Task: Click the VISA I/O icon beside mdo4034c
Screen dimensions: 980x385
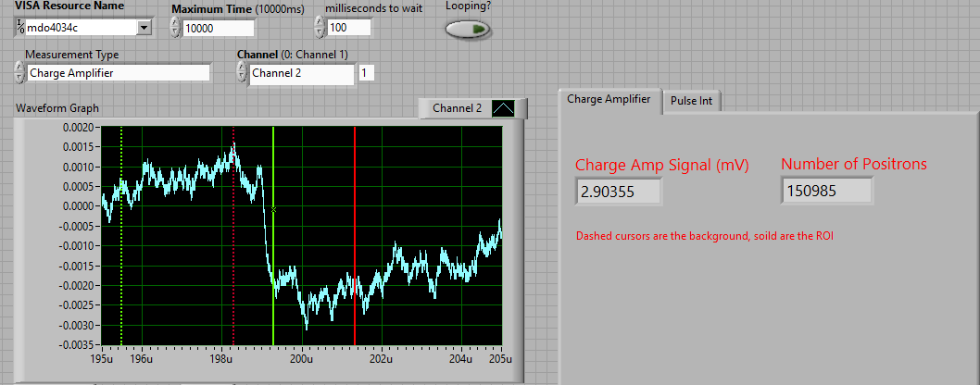Action: click(x=20, y=27)
